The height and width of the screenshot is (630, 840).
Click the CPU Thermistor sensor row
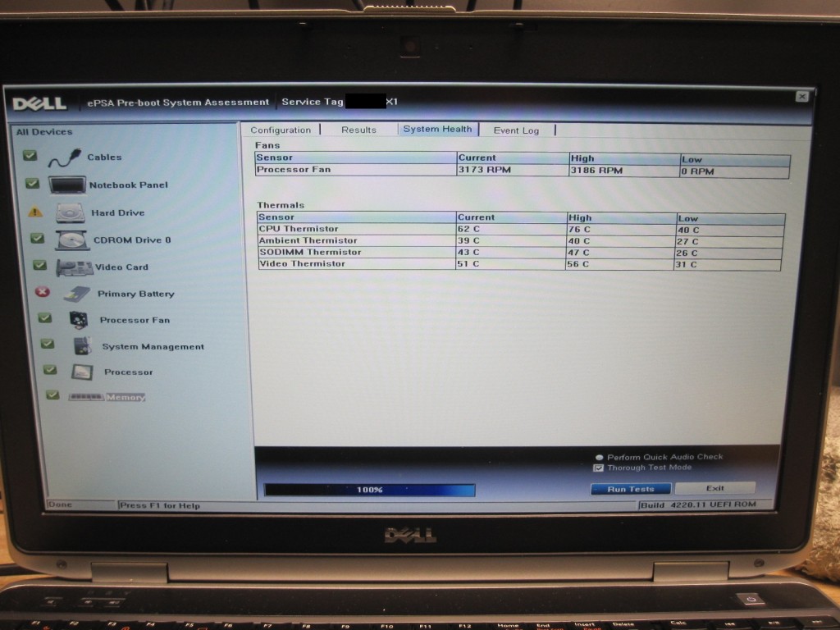point(521,230)
